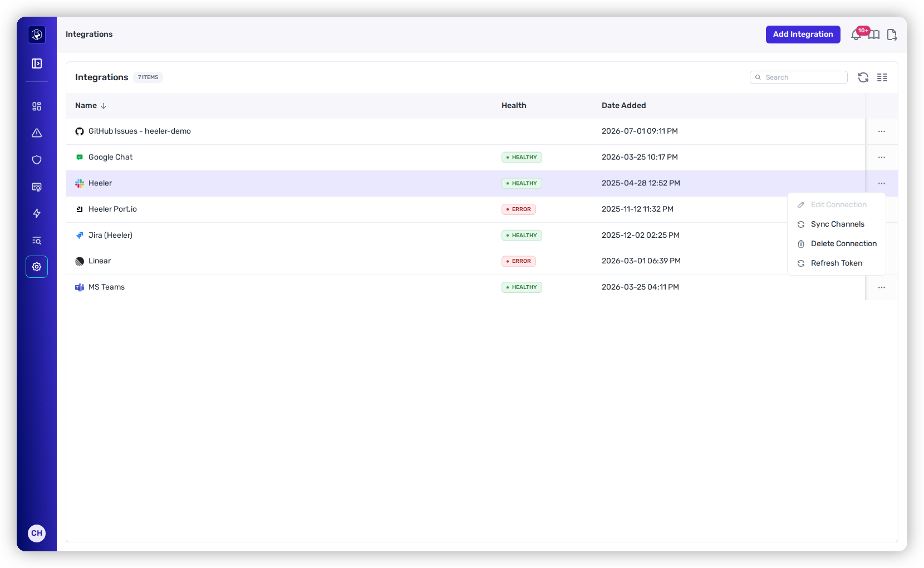Click the Slack icon beside Heeler
This screenshot has width=924, height=568.
pyautogui.click(x=80, y=183)
